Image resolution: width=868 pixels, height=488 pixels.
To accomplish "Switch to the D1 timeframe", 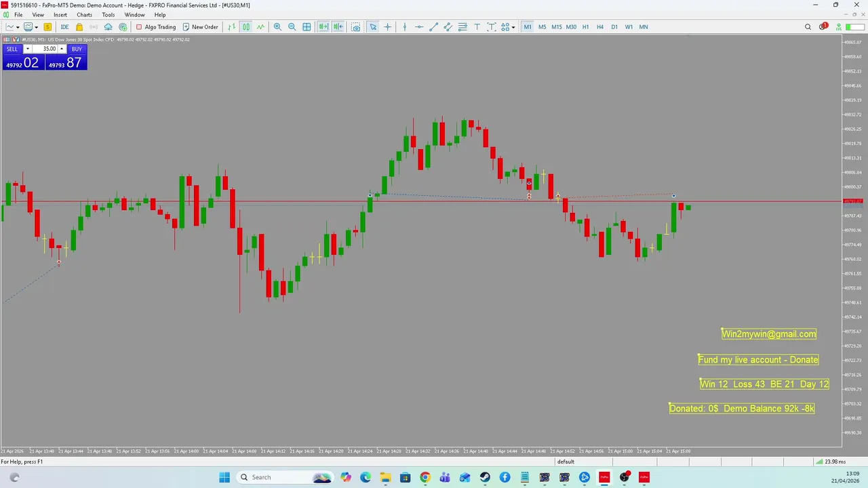I will coord(614,27).
